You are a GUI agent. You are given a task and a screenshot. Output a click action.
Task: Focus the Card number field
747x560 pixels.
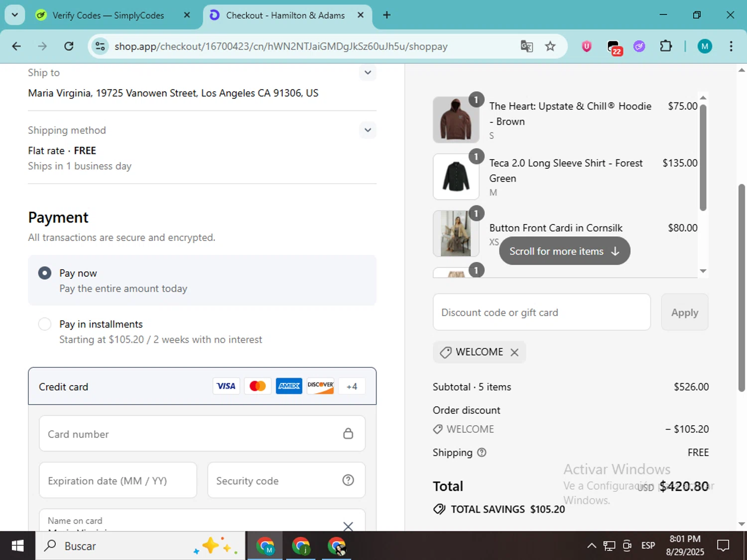pyautogui.click(x=202, y=434)
